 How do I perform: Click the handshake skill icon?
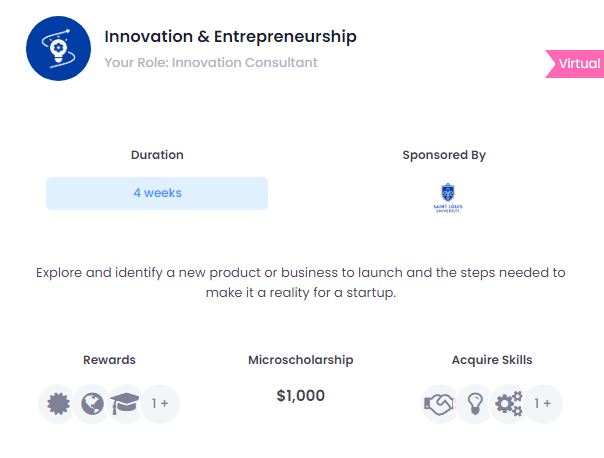[439, 404]
